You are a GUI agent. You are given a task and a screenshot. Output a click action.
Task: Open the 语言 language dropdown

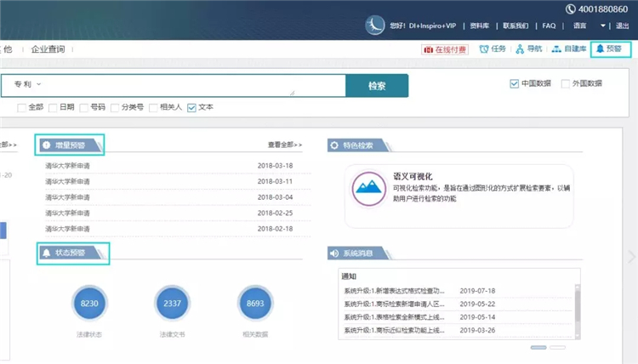pyautogui.click(x=603, y=26)
